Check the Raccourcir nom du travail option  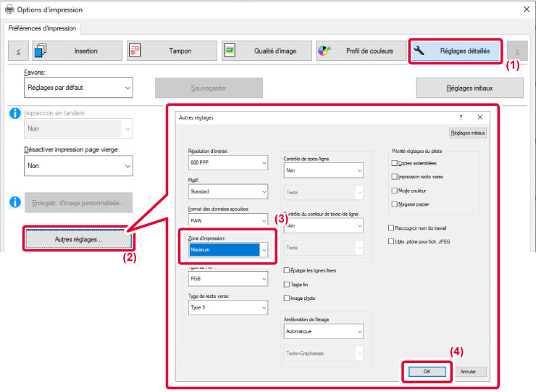point(392,228)
